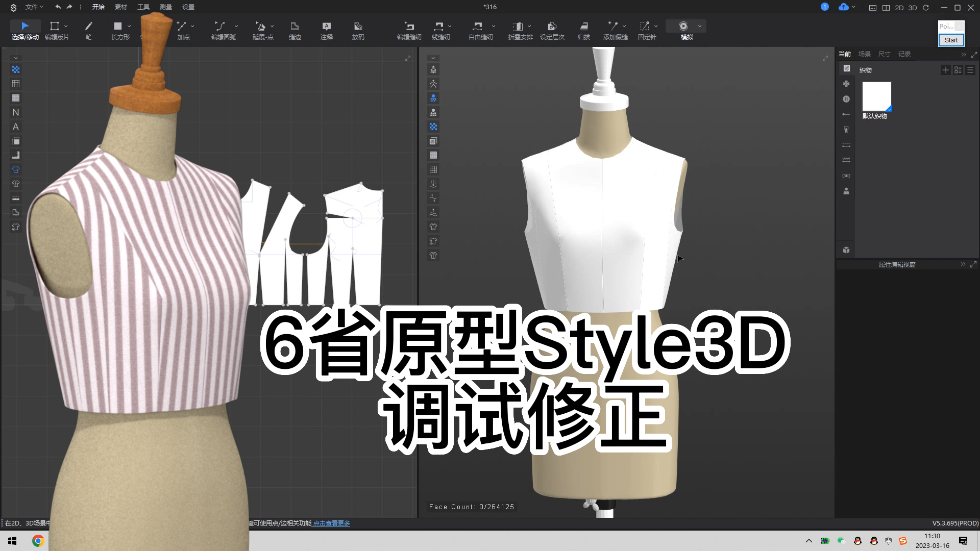The width and height of the screenshot is (980, 551).
Task: Expand the 加点 tool dropdown arrow
Action: pos(192,26)
